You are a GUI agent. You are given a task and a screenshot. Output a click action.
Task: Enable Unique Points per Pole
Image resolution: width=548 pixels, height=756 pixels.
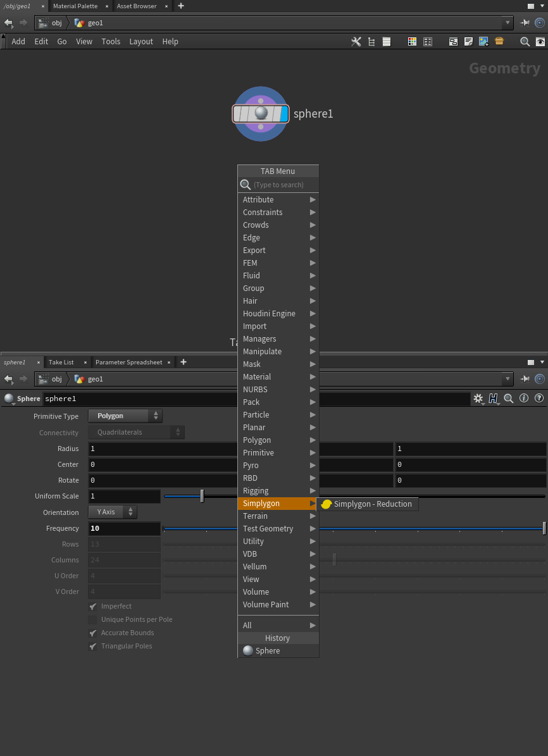pos(92,619)
